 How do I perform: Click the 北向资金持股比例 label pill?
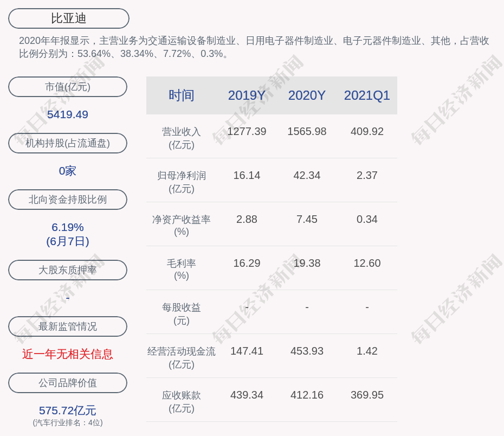tap(68, 200)
